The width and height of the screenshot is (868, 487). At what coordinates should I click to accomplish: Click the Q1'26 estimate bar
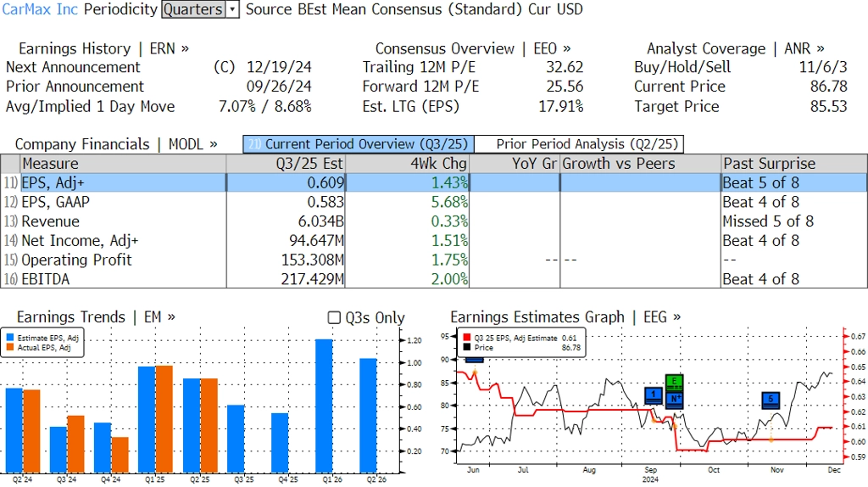click(325, 406)
